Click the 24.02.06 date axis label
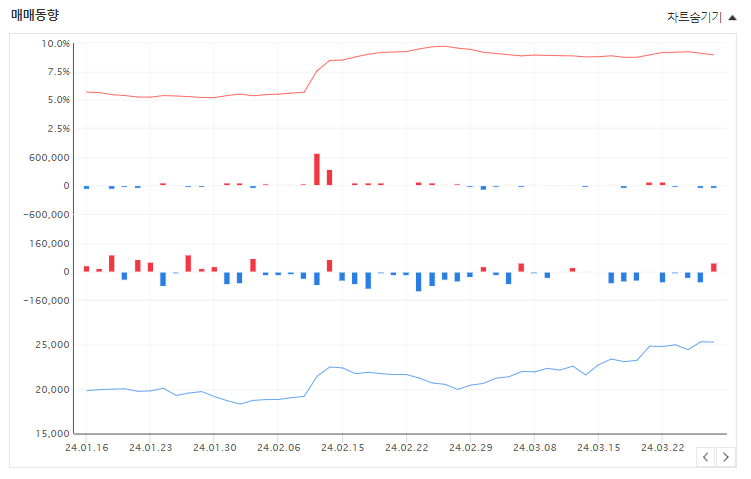Screen dimensions: 751x479 point(279,447)
